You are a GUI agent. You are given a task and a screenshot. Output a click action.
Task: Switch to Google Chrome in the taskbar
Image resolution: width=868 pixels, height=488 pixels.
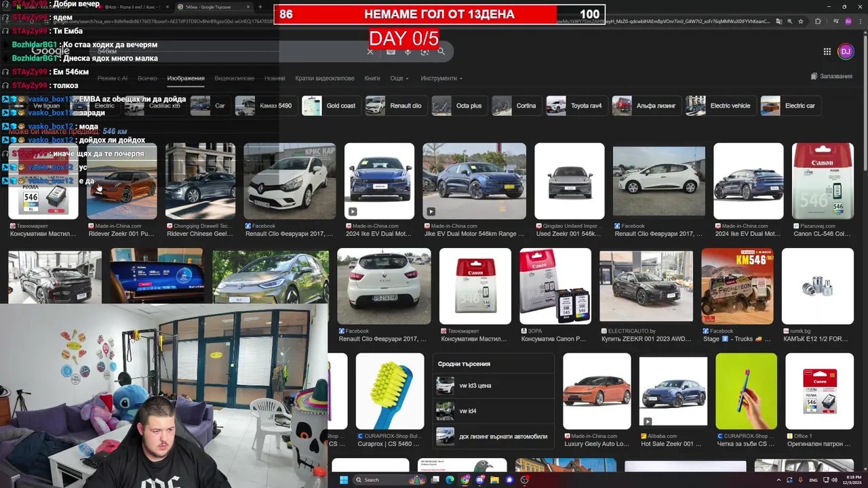(465, 480)
